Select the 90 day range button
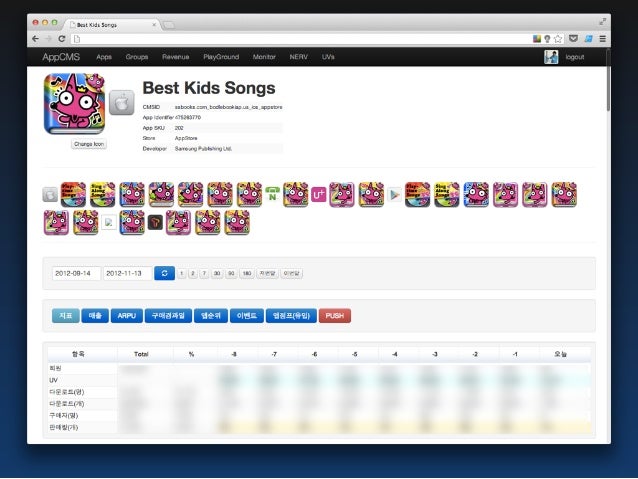 pyautogui.click(x=231, y=273)
